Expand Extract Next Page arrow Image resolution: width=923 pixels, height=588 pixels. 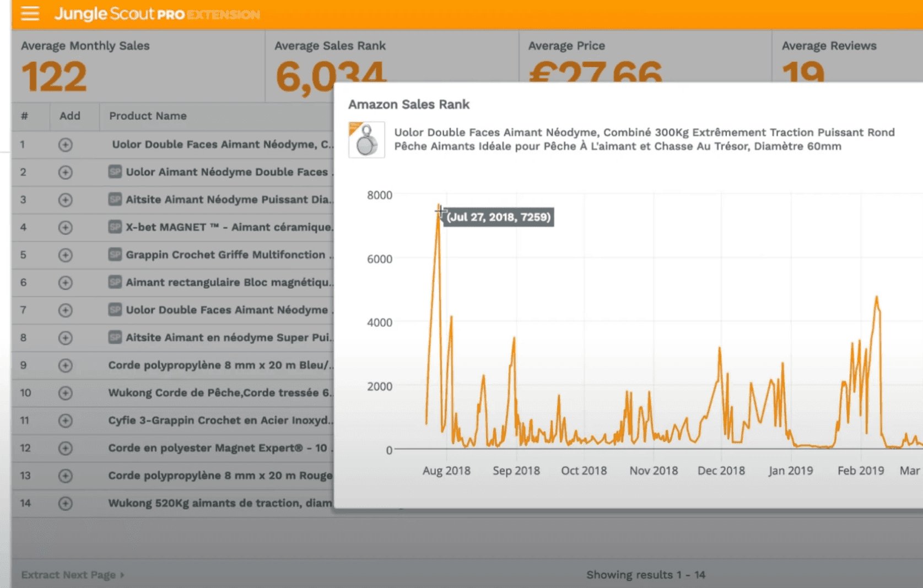122,575
